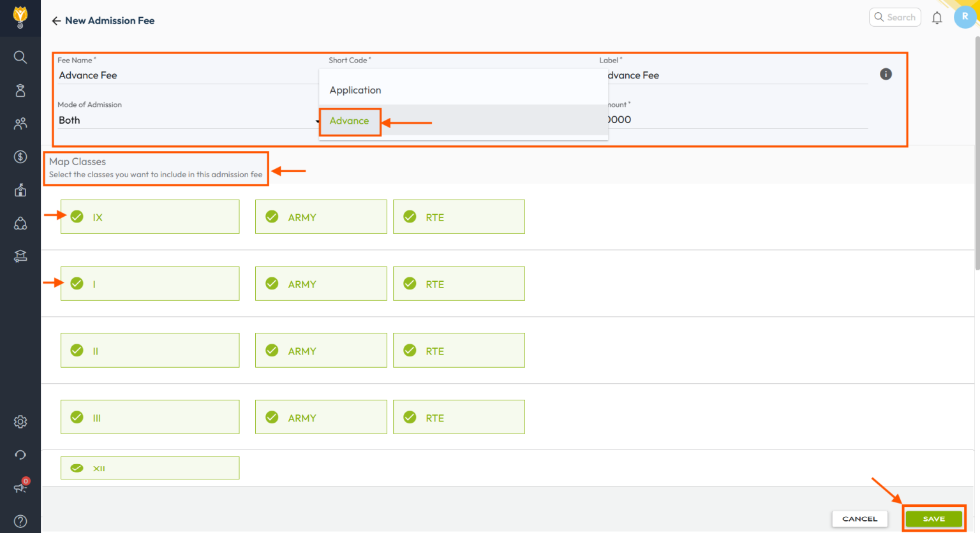980x533 pixels.
Task: Uncheck class IX in Map Classes
Action: pos(77,217)
